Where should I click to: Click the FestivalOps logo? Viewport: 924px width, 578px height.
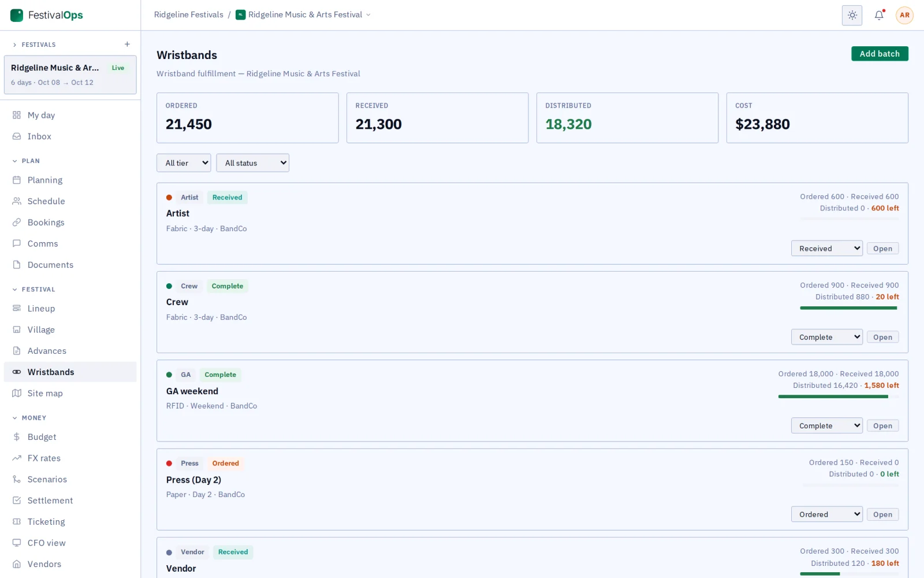(x=47, y=15)
